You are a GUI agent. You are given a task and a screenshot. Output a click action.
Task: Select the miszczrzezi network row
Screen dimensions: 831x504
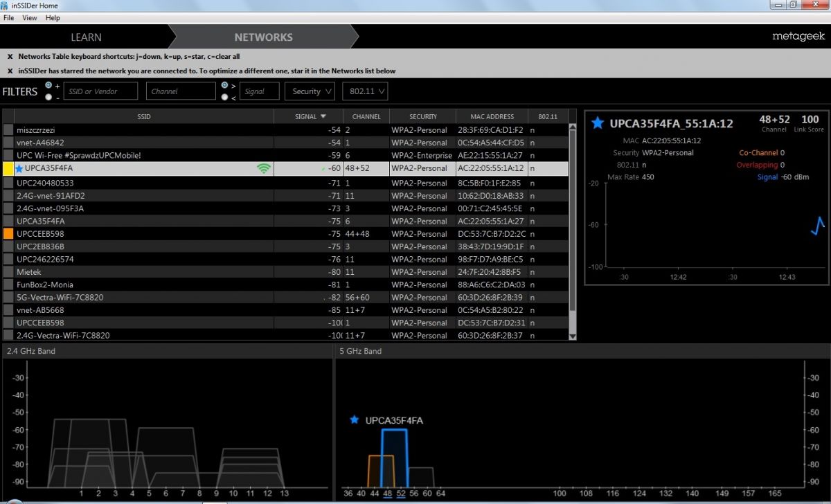click(285, 129)
